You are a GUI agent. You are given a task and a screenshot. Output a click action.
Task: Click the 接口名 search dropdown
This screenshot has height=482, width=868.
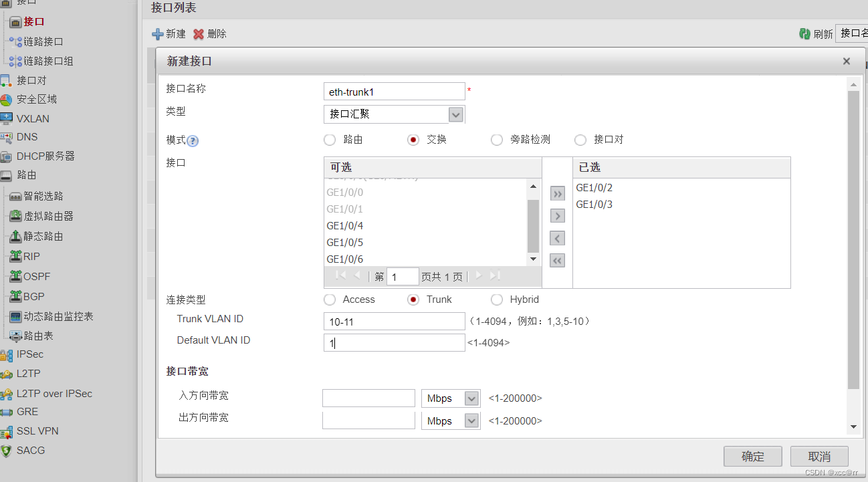[x=852, y=33]
